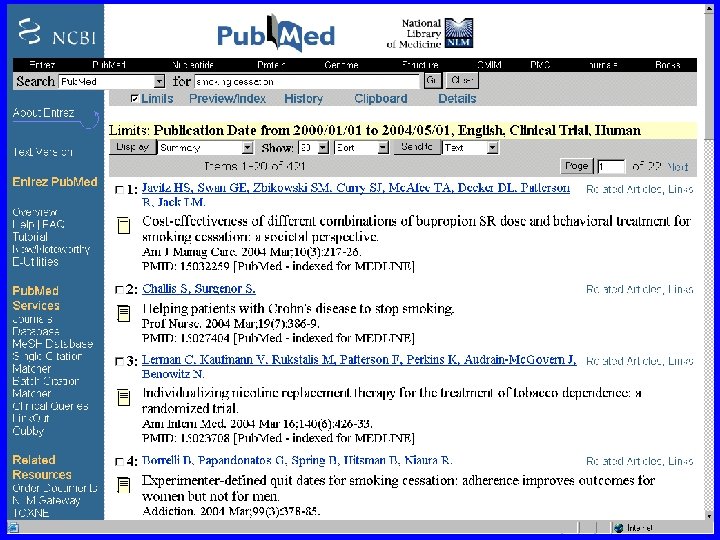The height and width of the screenshot is (540, 720).
Task: Open E-Utilities sidebar link
Action: tap(35, 262)
